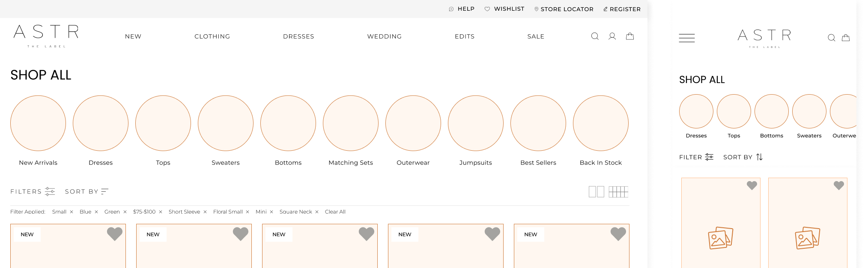This screenshot has width=868, height=268.
Task: Select the desktop Dresses category circle
Action: (101, 123)
